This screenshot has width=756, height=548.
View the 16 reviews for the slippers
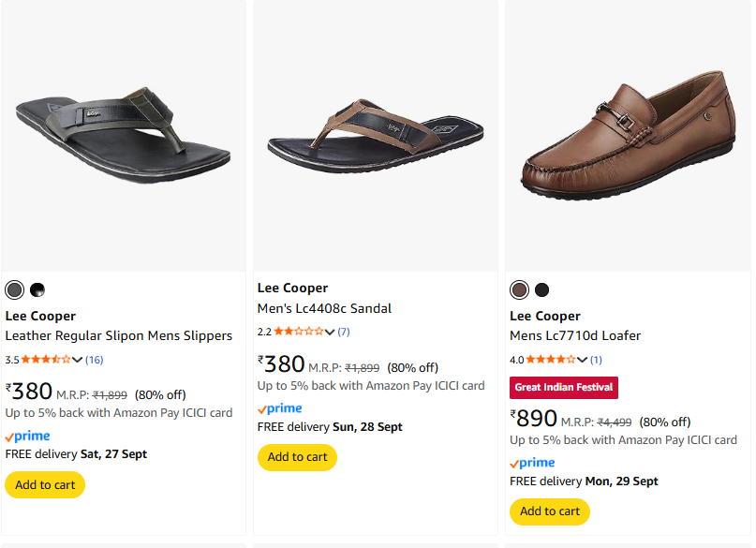point(95,360)
